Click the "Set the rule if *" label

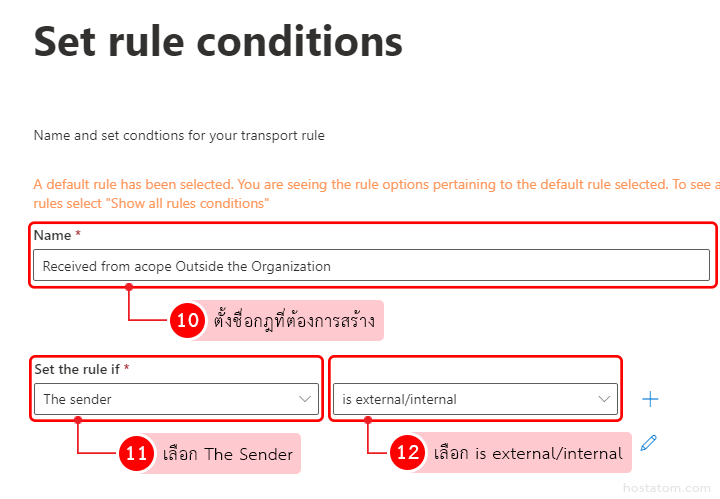(x=82, y=369)
